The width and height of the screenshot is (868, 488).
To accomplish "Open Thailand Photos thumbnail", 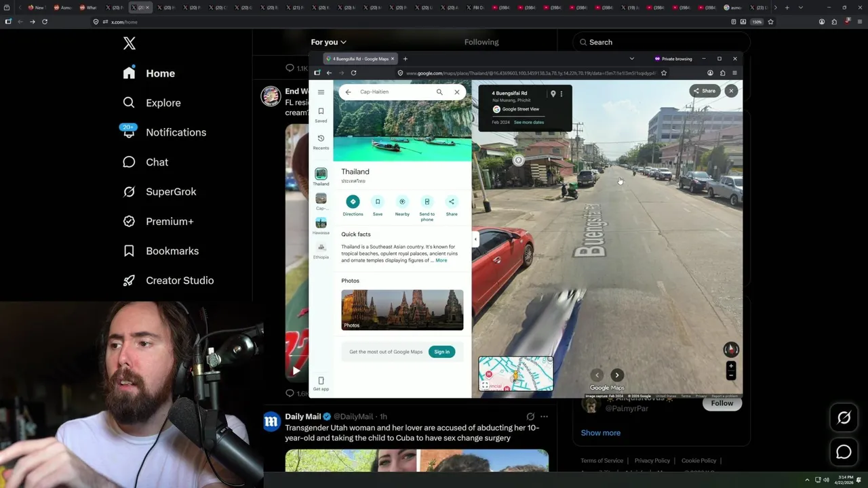I will (x=402, y=310).
